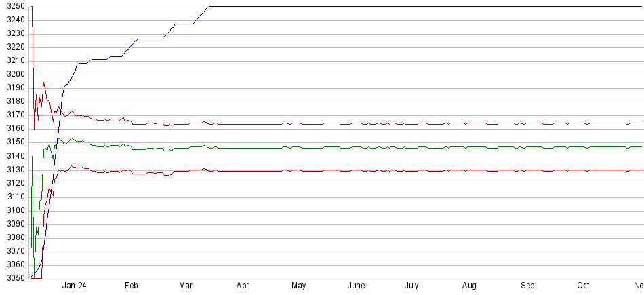The image size is (644, 295).
Task: Select the 3100 value on the y-axis
Action: (14, 210)
